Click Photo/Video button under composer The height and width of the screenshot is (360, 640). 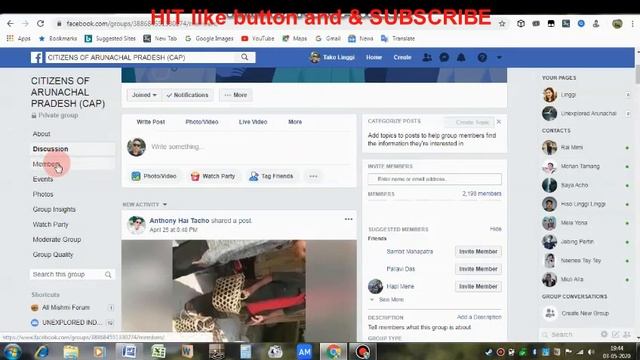(x=154, y=176)
